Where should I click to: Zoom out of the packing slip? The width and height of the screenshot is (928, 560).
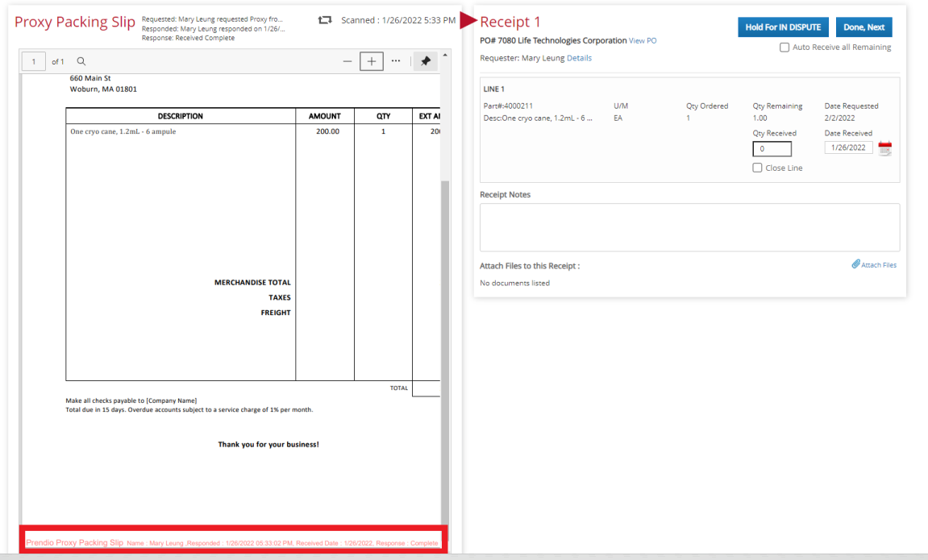point(347,60)
